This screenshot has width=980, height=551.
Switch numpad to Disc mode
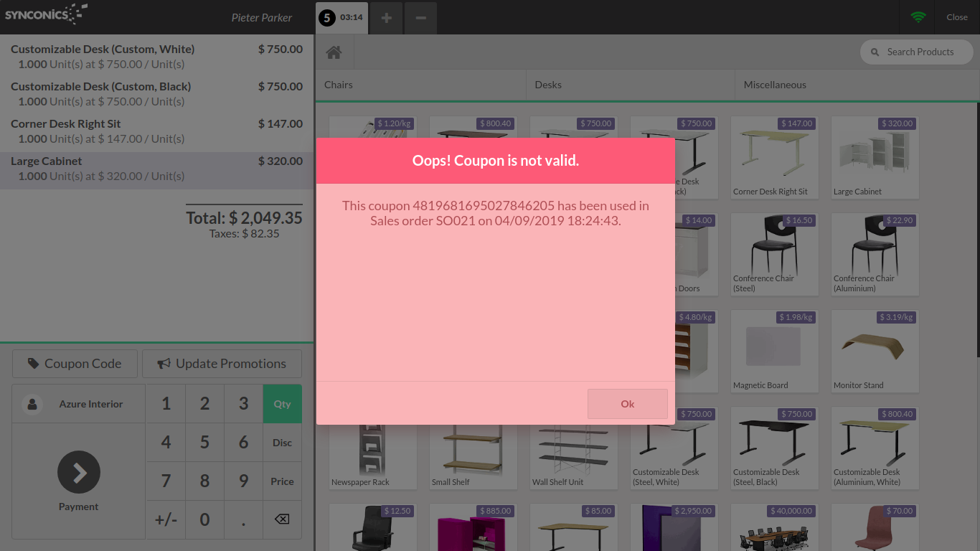click(282, 443)
